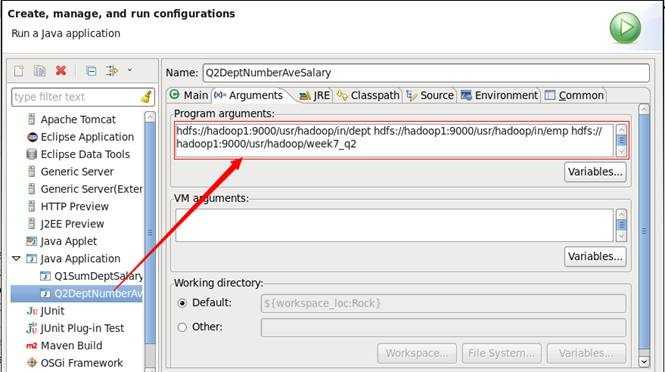Switch to the Main tab
The image size is (665, 372).
pos(190,95)
